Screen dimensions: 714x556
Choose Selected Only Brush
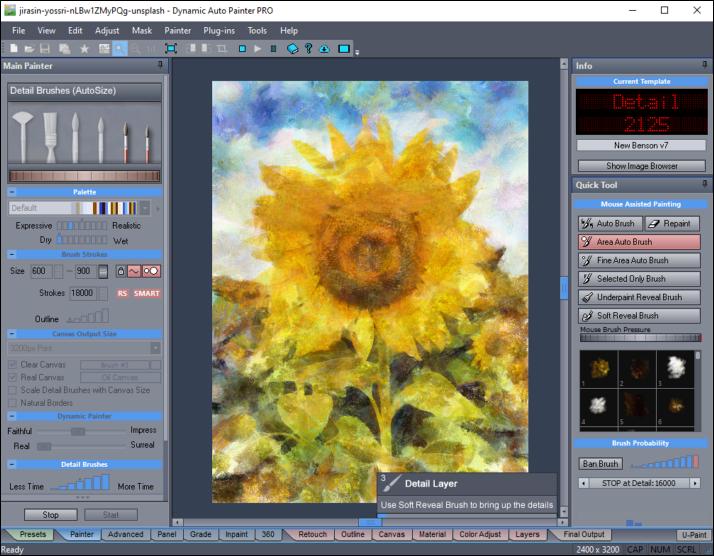(639, 279)
